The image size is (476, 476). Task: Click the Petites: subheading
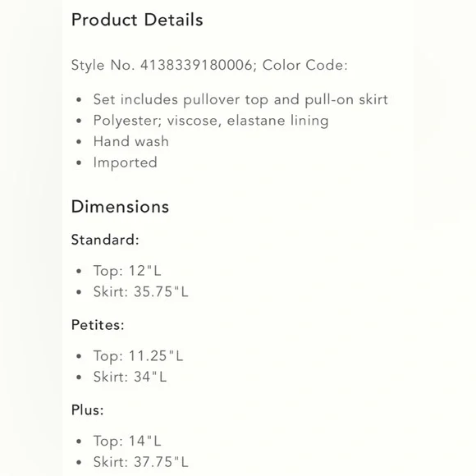98,325
